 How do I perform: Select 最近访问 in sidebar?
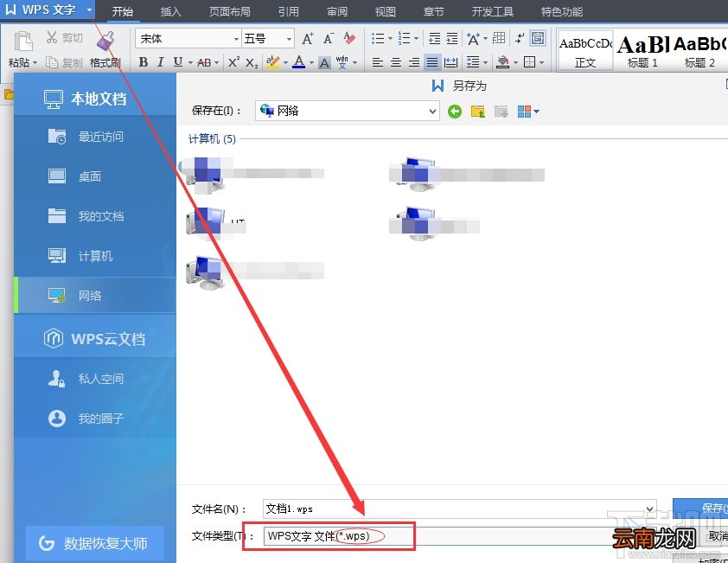coord(95,137)
